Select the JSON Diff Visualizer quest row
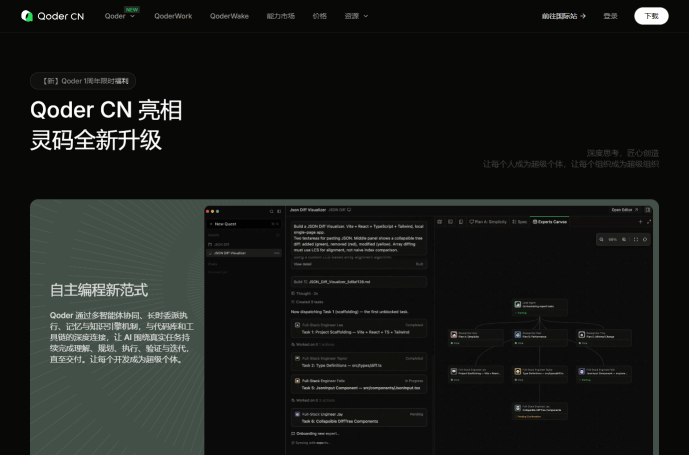 pos(244,253)
